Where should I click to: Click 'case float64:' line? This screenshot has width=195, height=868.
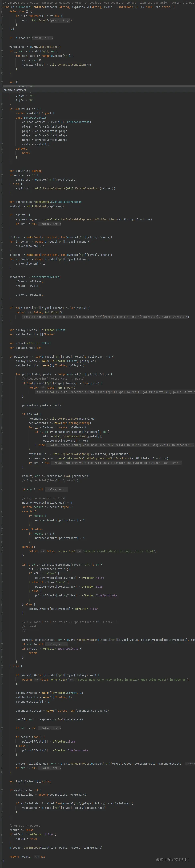click(x=32, y=529)
